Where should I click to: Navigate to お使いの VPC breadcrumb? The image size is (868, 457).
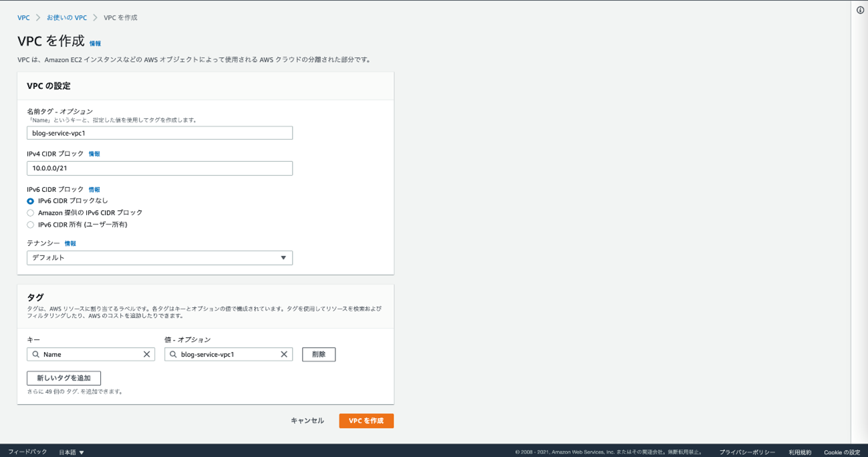click(67, 18)
